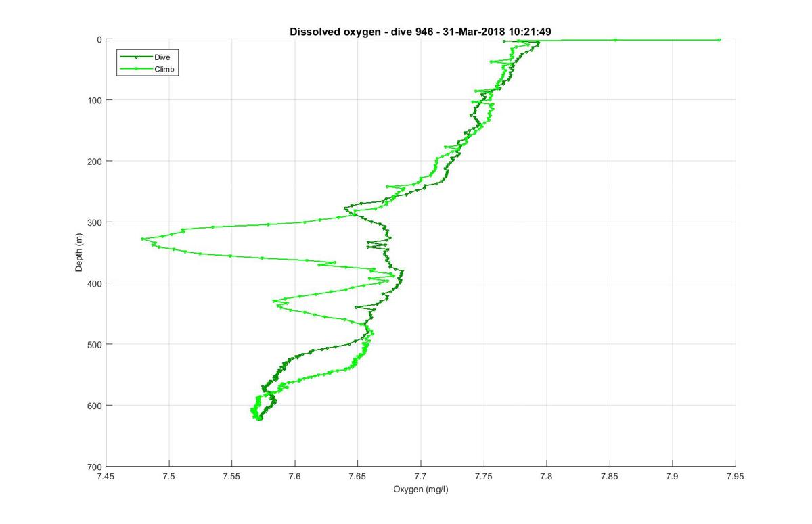The height and width of the screenshot is (524, 812).
Task: Click the 'Depth (m)' y-axis label
Action: tap(79, 253)
